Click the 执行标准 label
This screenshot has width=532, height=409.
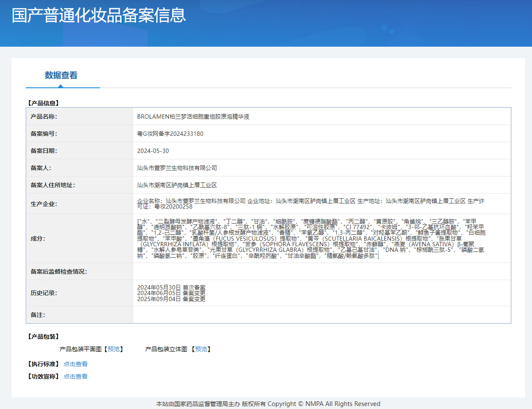point(44,364)
